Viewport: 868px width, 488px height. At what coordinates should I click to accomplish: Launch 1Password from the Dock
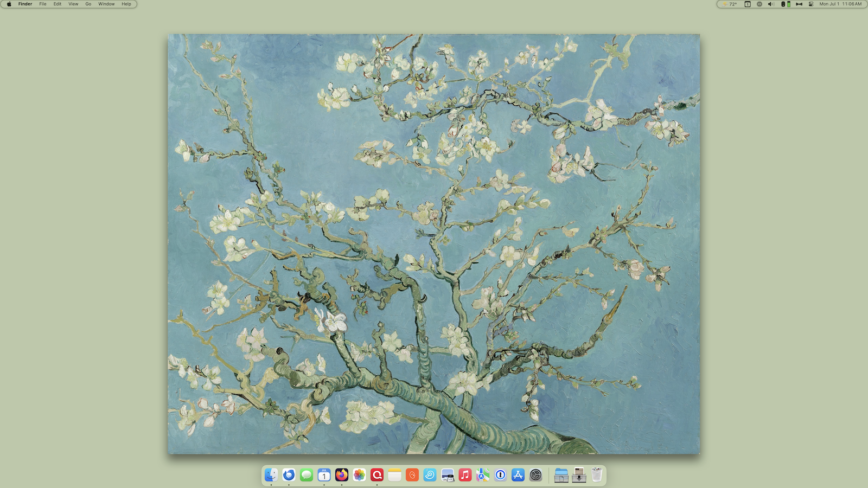500,475
